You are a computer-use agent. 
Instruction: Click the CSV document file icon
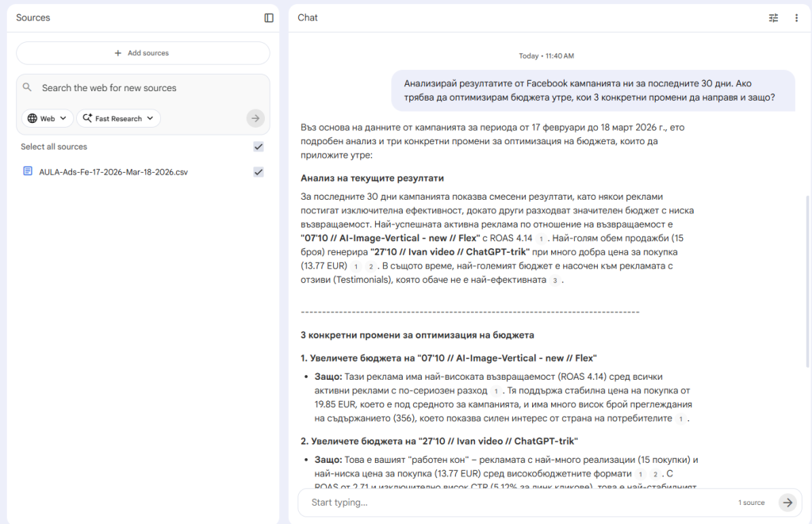[x=28, y=171]
